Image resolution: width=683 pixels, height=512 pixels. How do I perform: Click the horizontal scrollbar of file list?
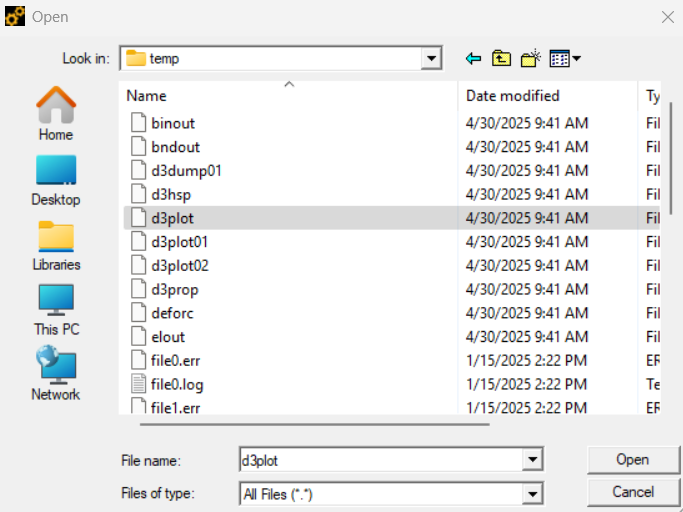315,424
